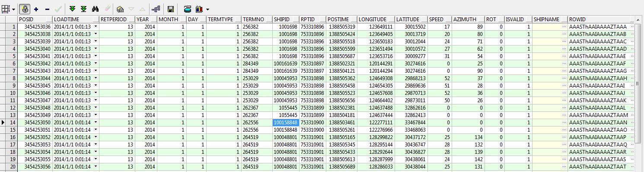Open LOADTIME dropdown in row 12
Screen dimensions: 644x172
coord(96,108)
